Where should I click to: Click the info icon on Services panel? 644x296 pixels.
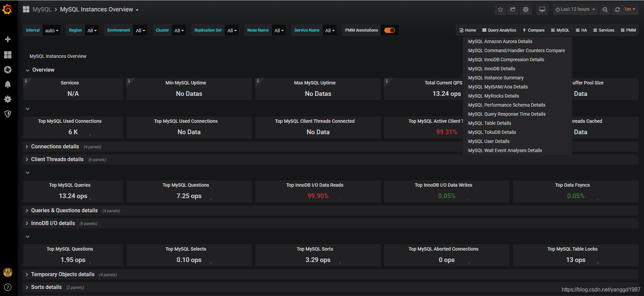click(26, 81)
